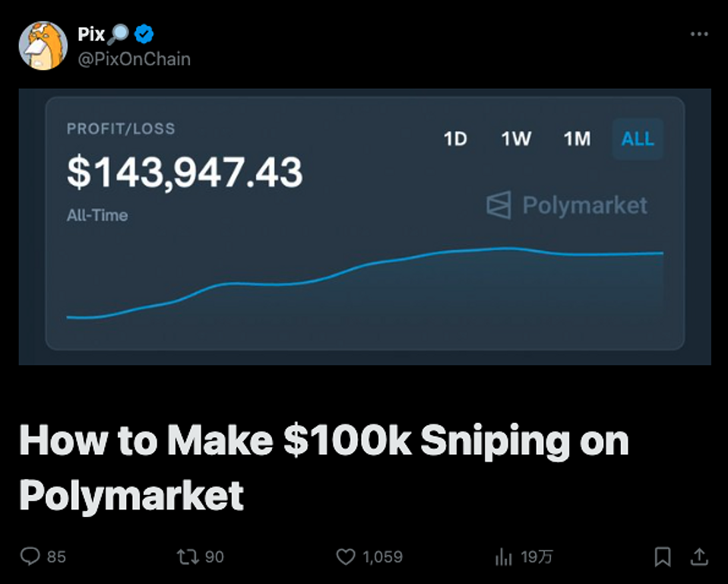Click the Pix display name
Image resolution: width=728 pixels, height=584 pixels.
[91, 34]
